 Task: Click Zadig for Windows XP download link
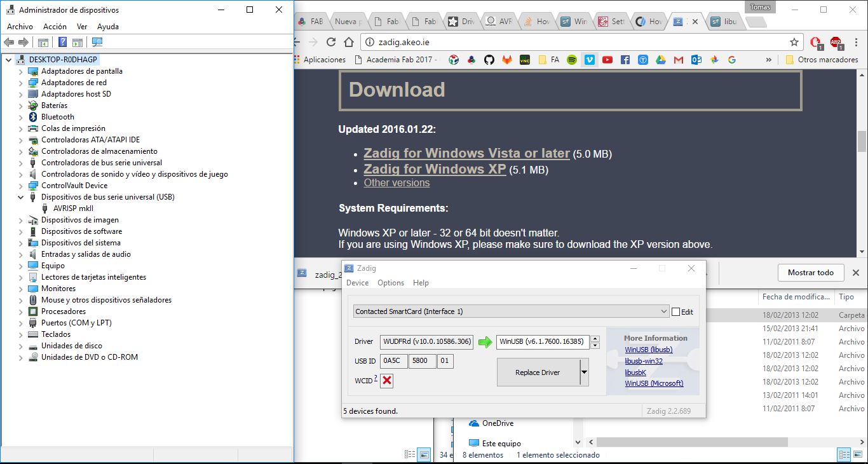click(x=435, y=169)
